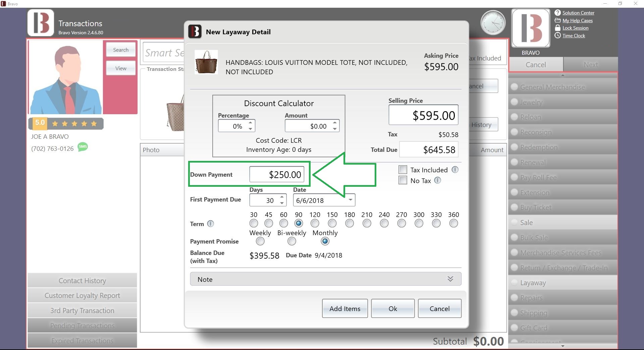
Task: Select Gift Card in transaction list
Action: point(563,328)
